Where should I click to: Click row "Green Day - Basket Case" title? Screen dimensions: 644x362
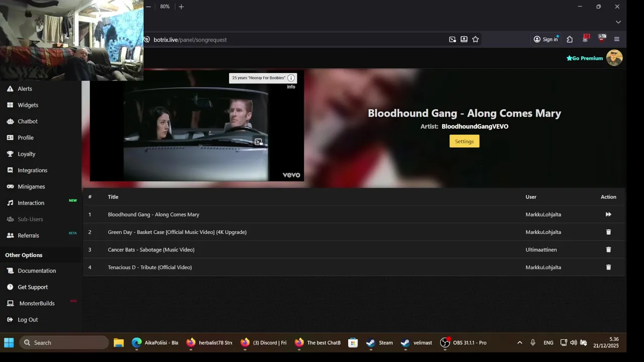click(x=177, y=232)
